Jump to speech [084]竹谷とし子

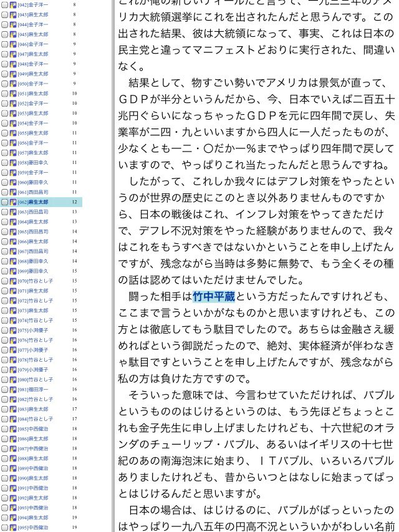click(x=36, y=419)
